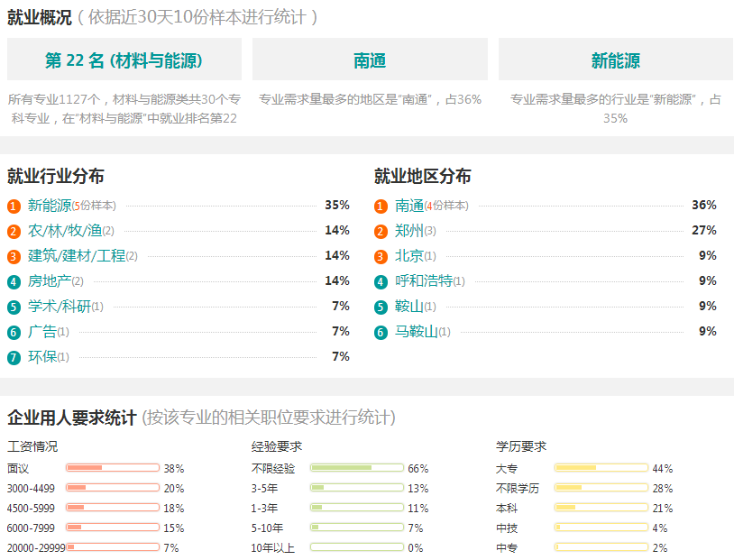Click the orange rank 2 badge beside 农/林/牧/渔

point(14,231)
